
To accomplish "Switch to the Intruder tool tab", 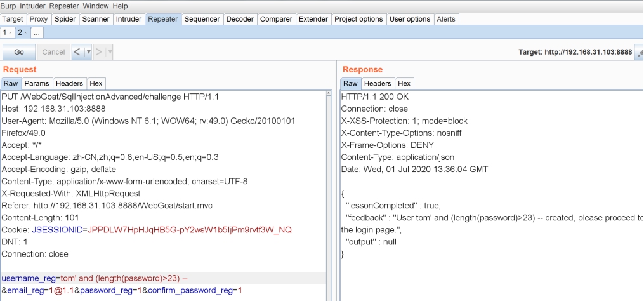I will [129, 19].
